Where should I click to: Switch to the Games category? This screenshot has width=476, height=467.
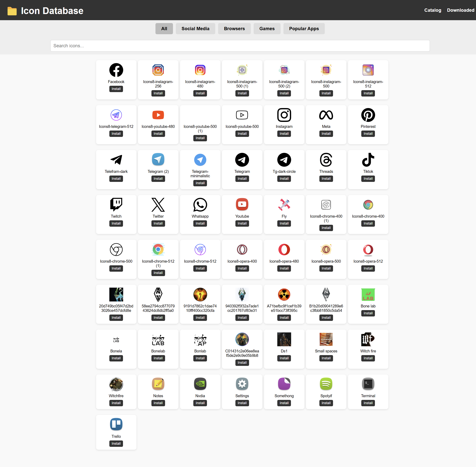(267, 29)
